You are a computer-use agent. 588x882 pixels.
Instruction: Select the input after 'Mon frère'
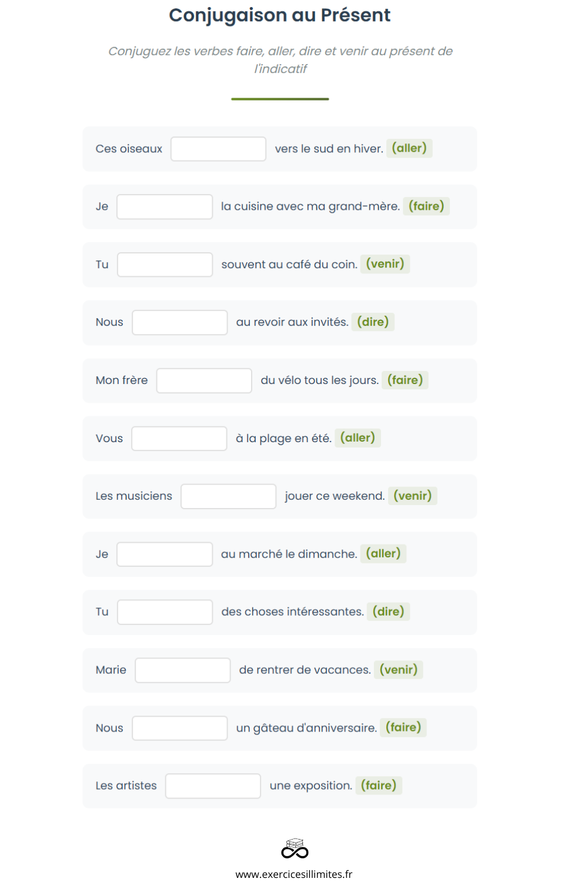coord(204,380)
